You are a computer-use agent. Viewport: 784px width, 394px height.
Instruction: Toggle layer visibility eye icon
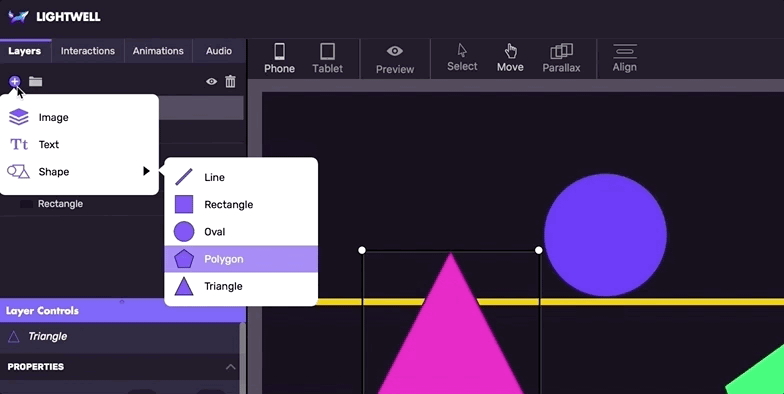pos(212,82)
